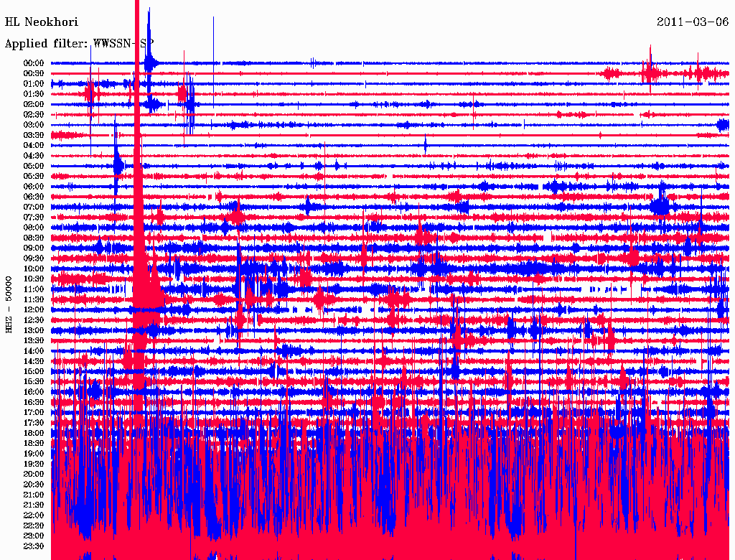Select the 12:00 time label
Viewport: 735px width, 560px height.
tap(34, 310)
